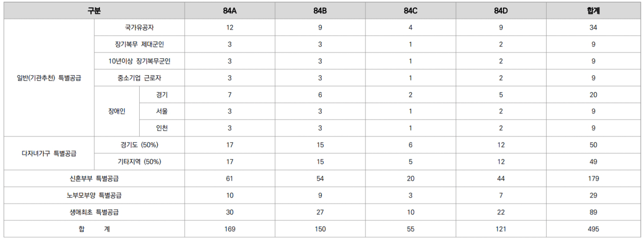644x241 pixels.
Task: Select the 일반(기관추천) 특별공급 cell
Action: click(x=49, y=78)
